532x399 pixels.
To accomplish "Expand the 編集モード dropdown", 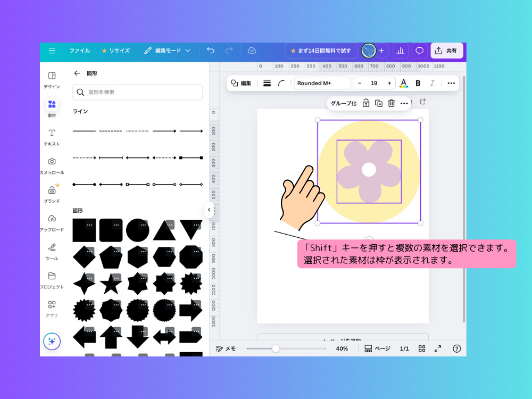I will (x=167, y=51).
